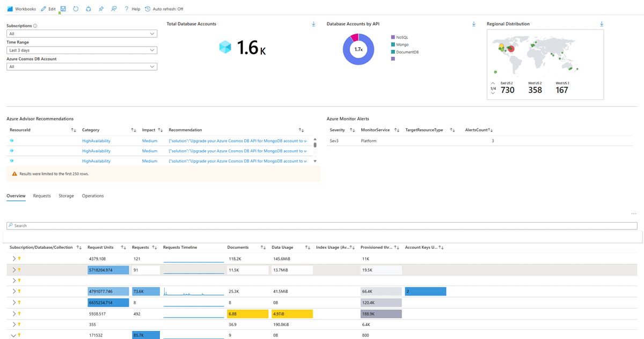
Task: Toggle Auto refresh from Off
Action: tap(165, 9)
